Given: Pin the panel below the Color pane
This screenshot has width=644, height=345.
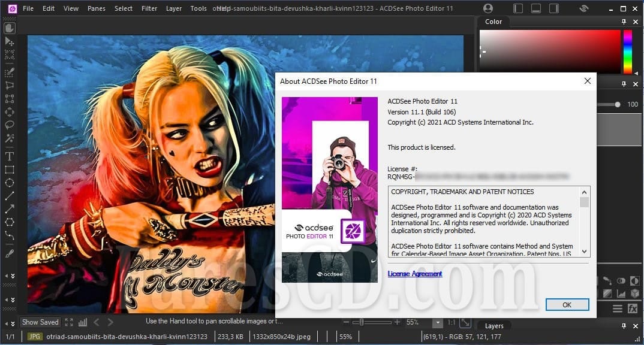Looking at the screenshot, I should [624, 84].
